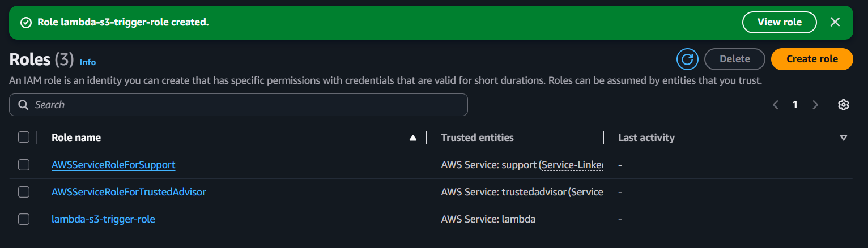868x248 pixels.
Task: Open the Info link beside Roles
Action: pyautogui.click(x=88, y=62)
